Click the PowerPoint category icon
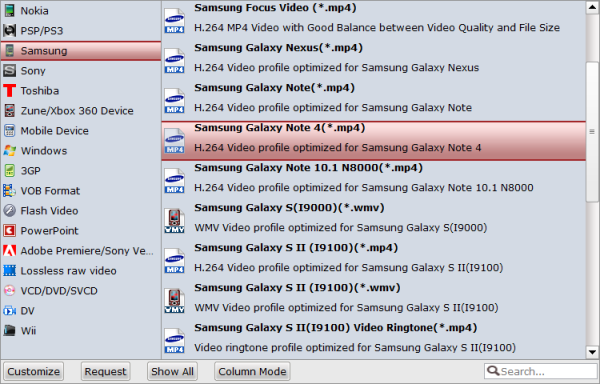600x384 pixels. [x=10, y=231]
